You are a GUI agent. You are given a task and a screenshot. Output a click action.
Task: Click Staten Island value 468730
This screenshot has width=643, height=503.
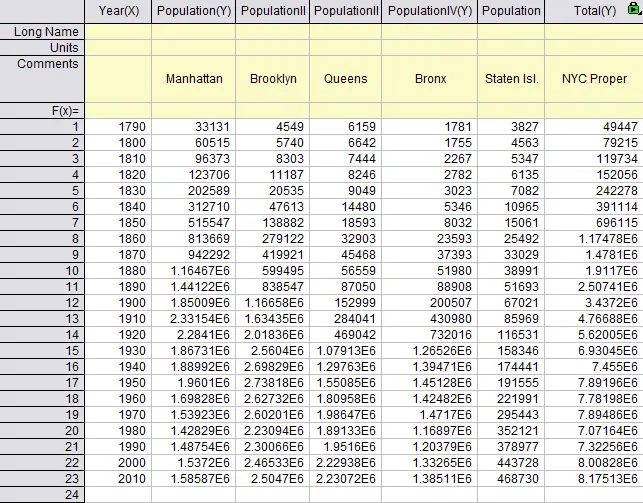click(511, 478)
